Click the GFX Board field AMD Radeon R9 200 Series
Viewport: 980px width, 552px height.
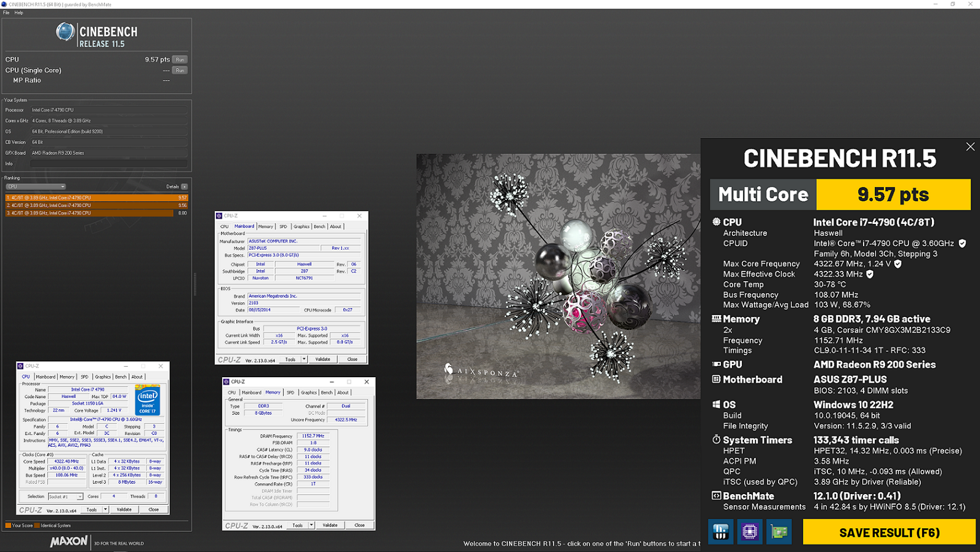point(109,153)
